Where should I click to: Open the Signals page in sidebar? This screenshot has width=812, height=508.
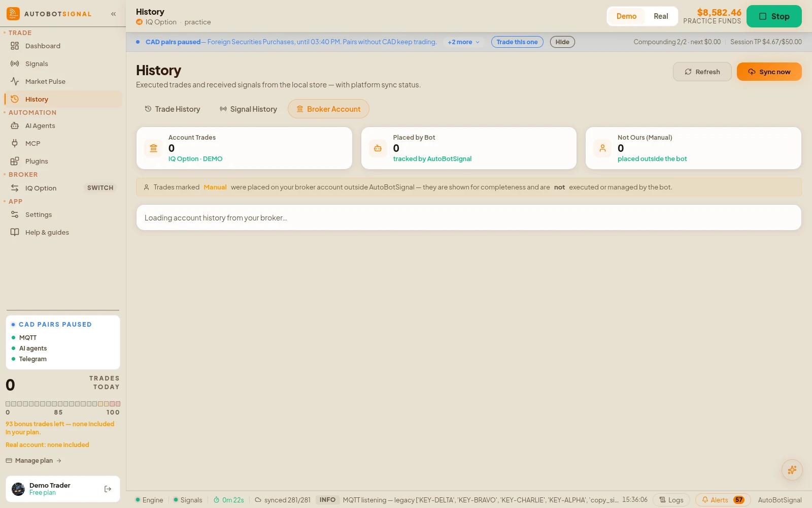63,63
